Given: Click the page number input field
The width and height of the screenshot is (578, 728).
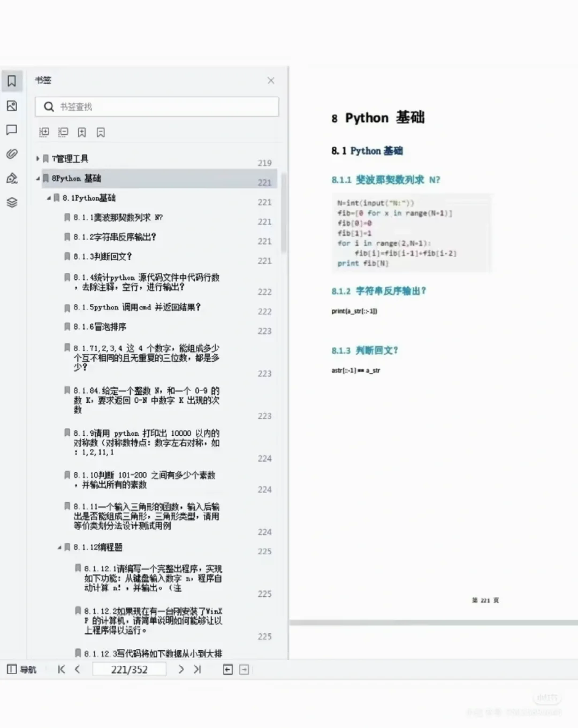Looking at the screenshot, I should click(129, 669).
